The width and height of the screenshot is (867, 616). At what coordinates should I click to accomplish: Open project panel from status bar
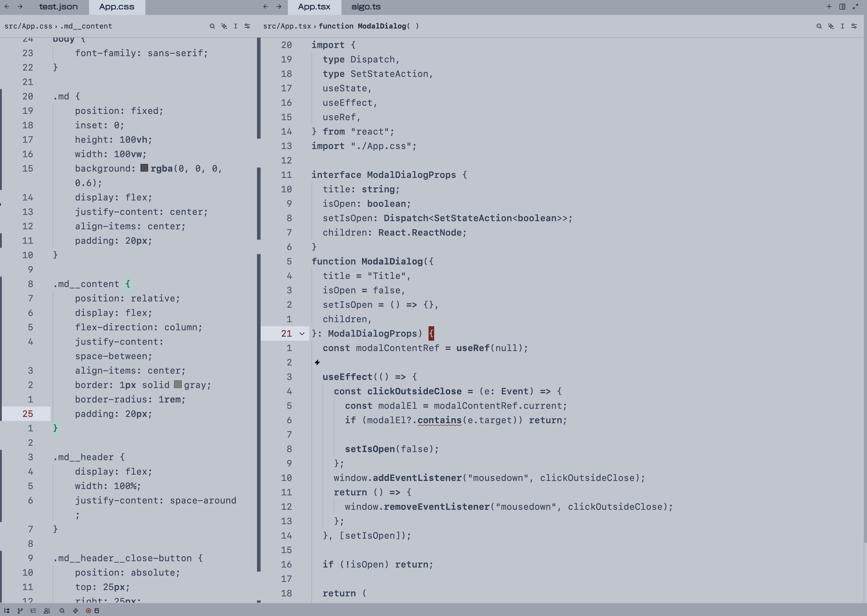click(x=7, y=611)
